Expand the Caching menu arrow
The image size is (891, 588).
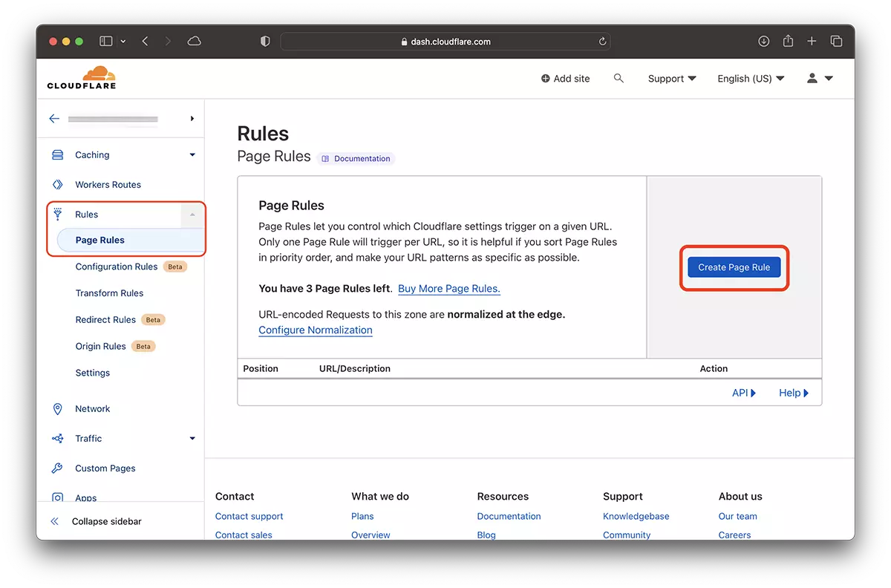click(x=192, y=155)
